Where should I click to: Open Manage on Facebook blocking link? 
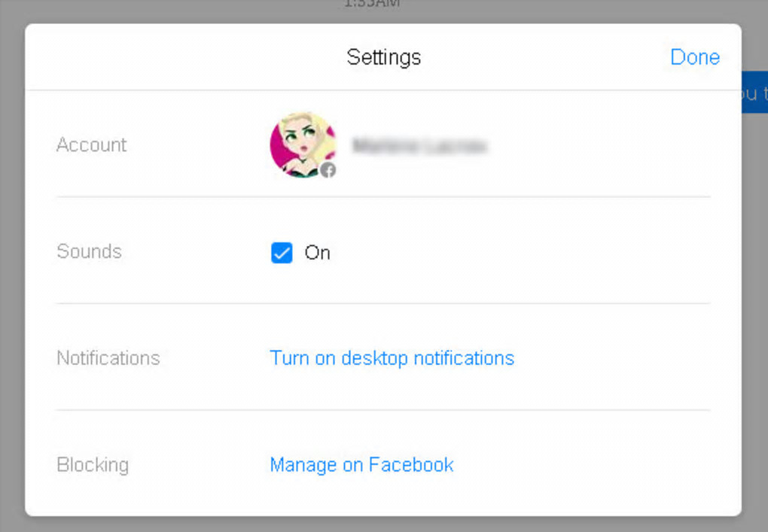(x=361, y=465)
